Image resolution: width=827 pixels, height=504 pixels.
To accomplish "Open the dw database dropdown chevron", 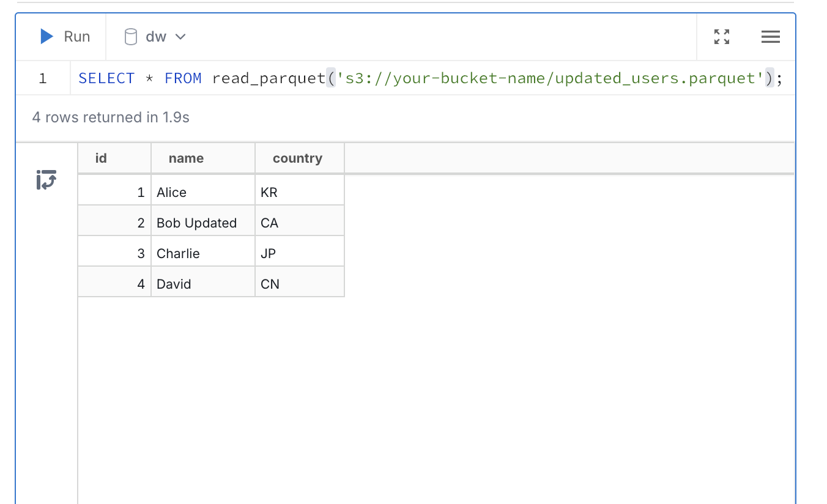I will (x=180, y=37).
